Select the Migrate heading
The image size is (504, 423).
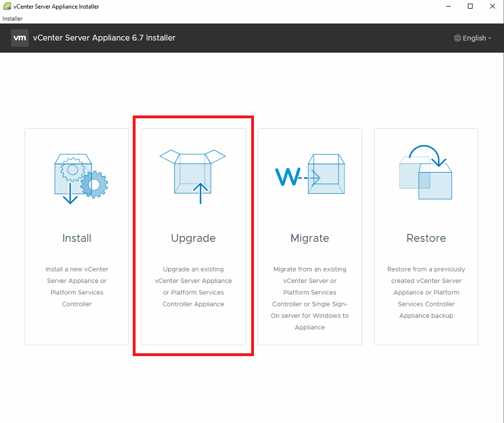point(310,238)
